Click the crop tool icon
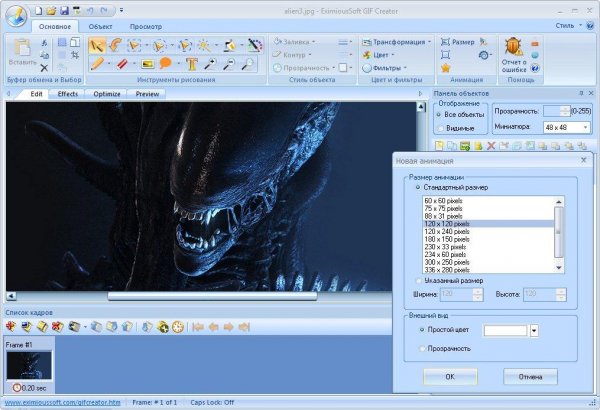600x410 pixels. pyautogui.click(x=75, y=55)
